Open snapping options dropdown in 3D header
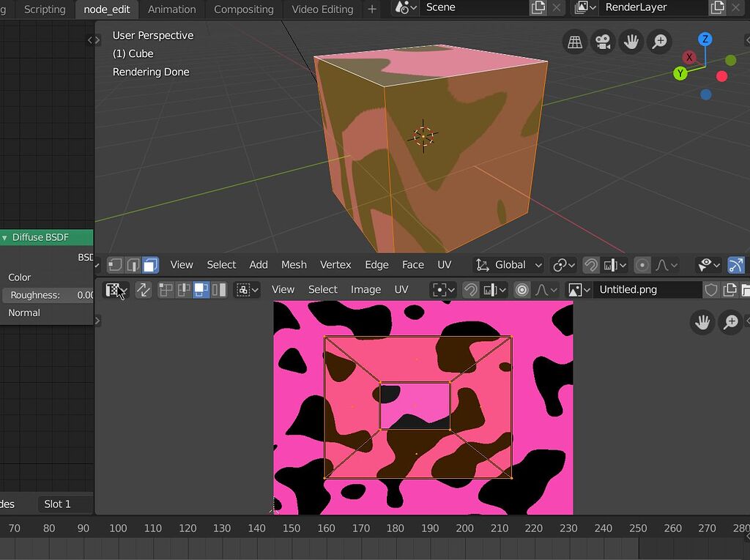Viewport: 750px width, 560px height. point(615,265)
